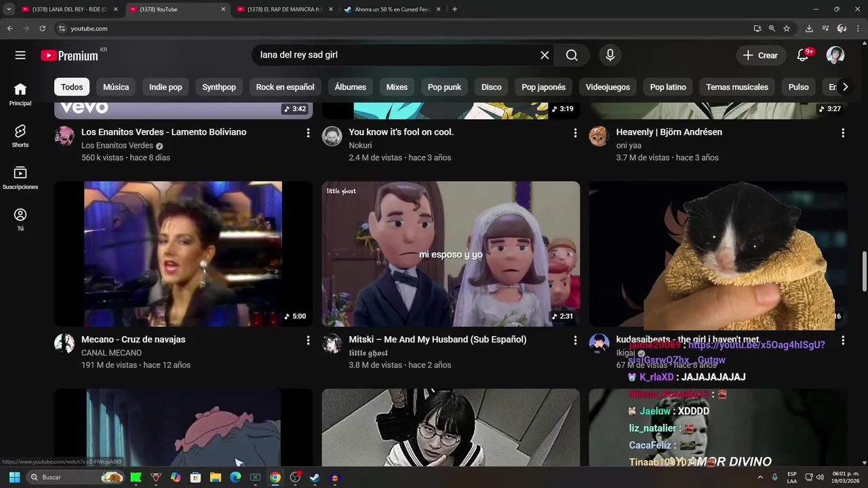Open Mecano - Cruz de navajas title
The image size is (868, 488).
pos(133,340)
